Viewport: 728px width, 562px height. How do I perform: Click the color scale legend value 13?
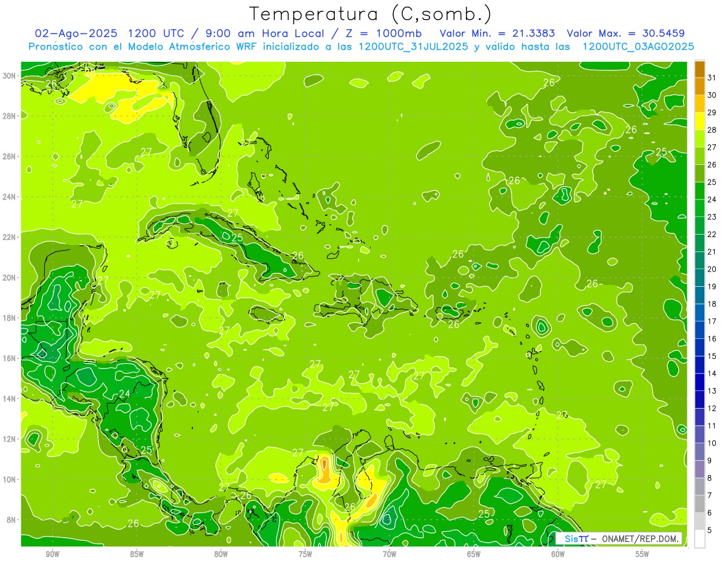(x=712, y=391)
